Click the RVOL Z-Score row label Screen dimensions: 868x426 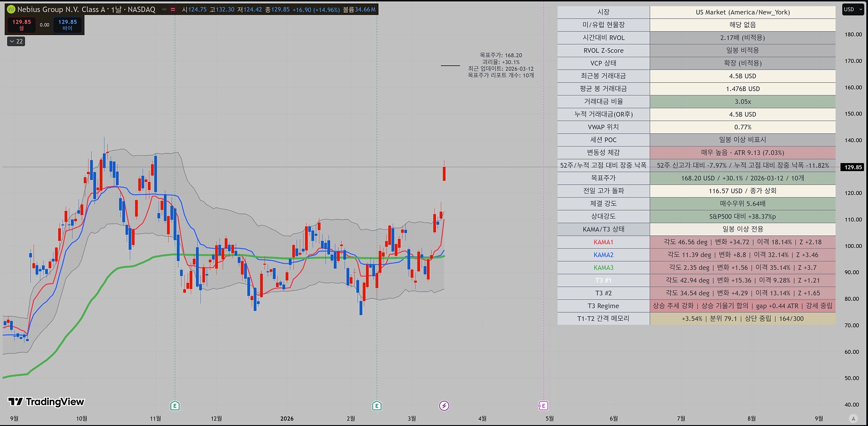[x=604, y=51]
